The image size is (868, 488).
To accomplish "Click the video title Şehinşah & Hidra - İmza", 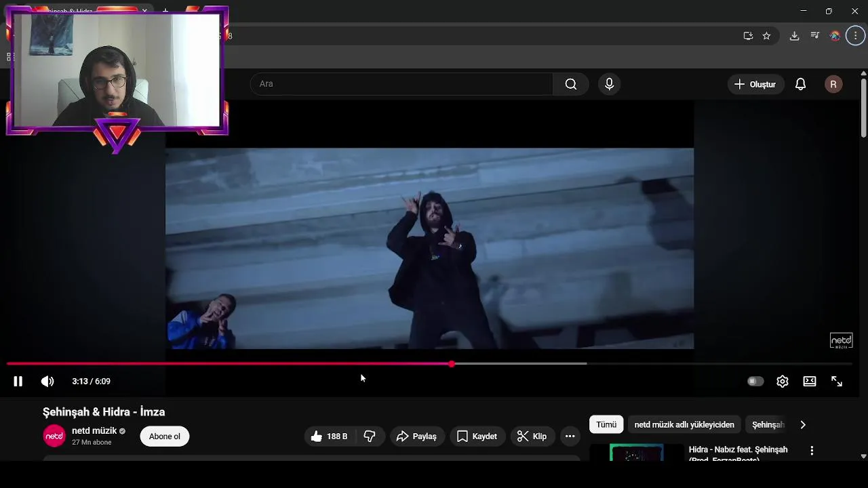I will [x=104, y=412].
